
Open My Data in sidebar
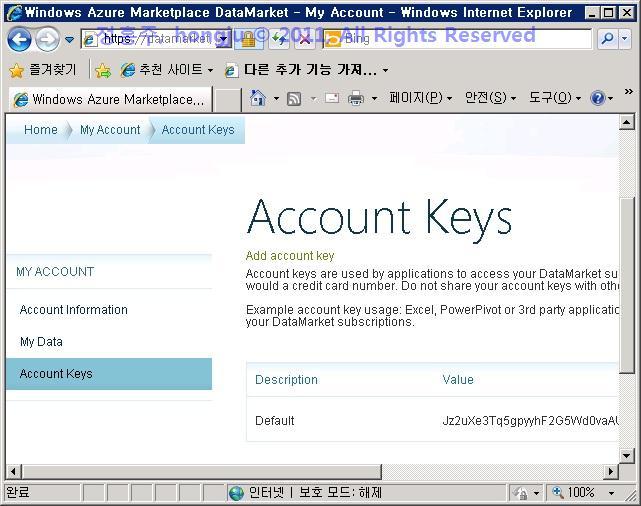41,342
